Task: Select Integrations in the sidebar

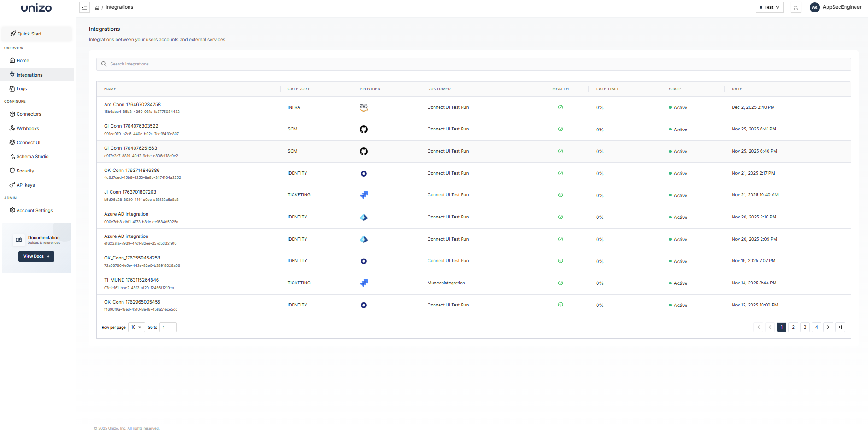Action: [x=37, y=75]
